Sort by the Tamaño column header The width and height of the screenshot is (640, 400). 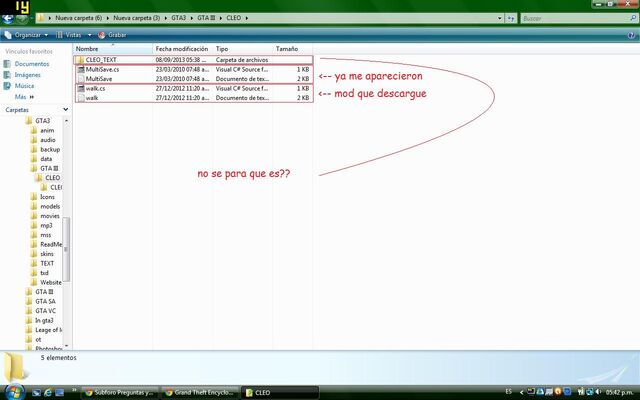click(x=293, y=49)
